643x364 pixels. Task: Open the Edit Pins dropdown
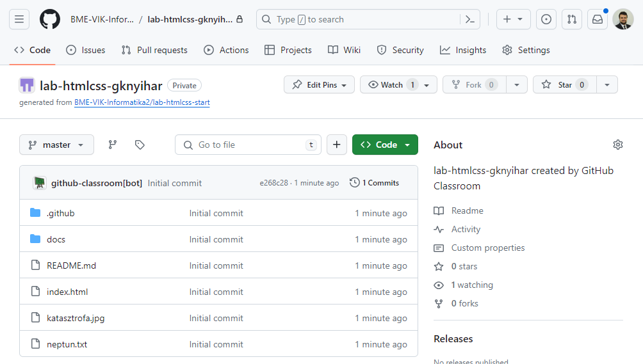tap(319, 84)
